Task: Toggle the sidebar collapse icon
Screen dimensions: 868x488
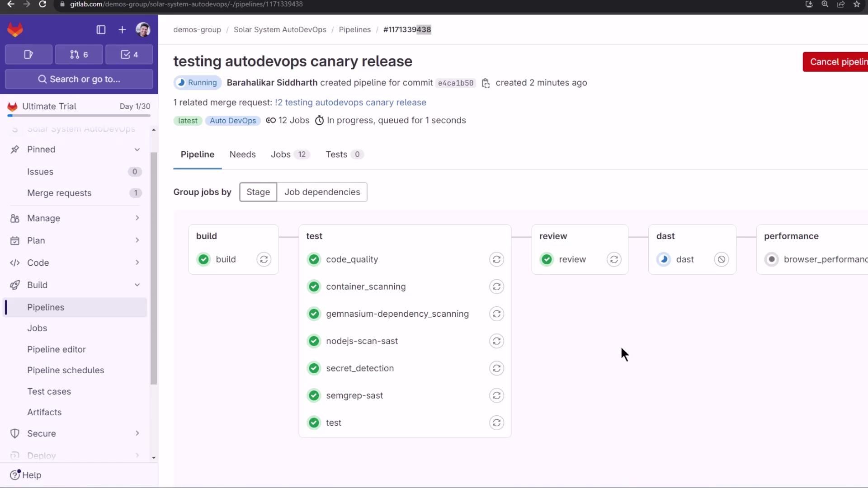Action: pyautogui.click(x=101, y=30)
